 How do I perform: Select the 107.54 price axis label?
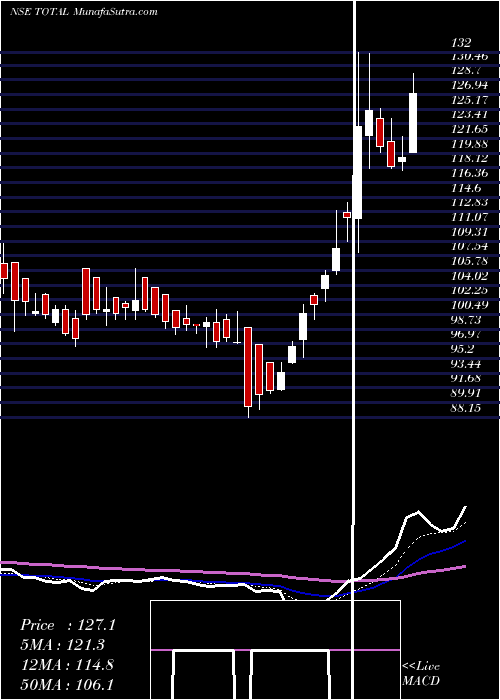(469, 246)
